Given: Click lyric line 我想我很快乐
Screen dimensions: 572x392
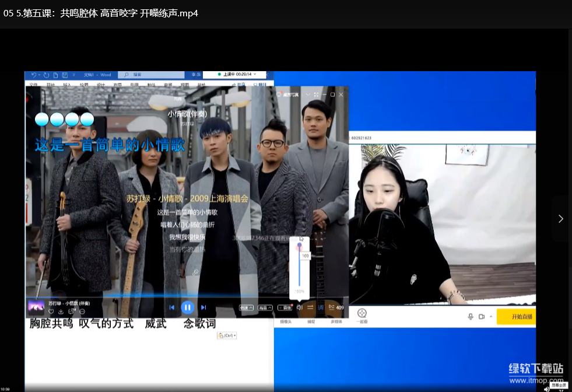Looking at the screenshot, I should click(187, 237).
